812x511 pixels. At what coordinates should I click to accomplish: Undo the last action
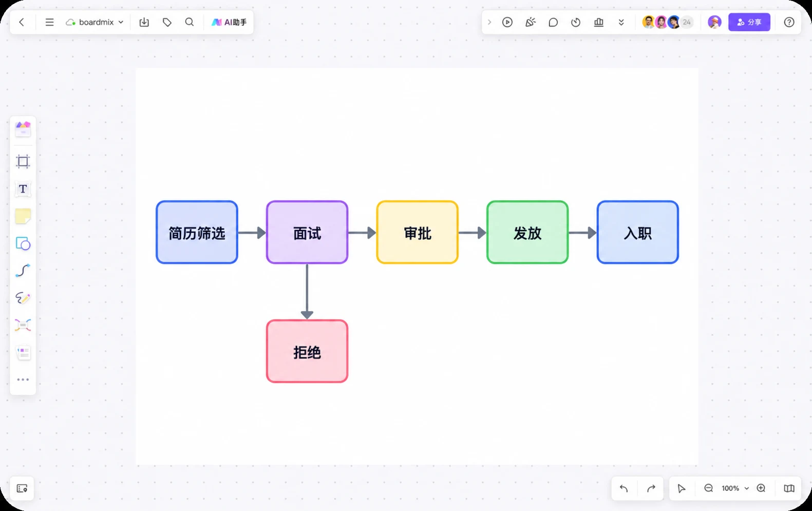(624, 488)
